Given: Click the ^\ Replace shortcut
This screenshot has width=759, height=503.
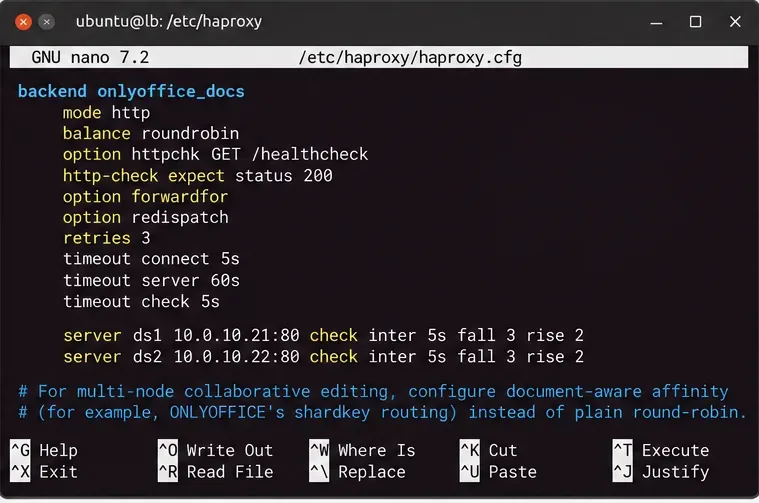Looking at the screenshot, I should 357,472.
